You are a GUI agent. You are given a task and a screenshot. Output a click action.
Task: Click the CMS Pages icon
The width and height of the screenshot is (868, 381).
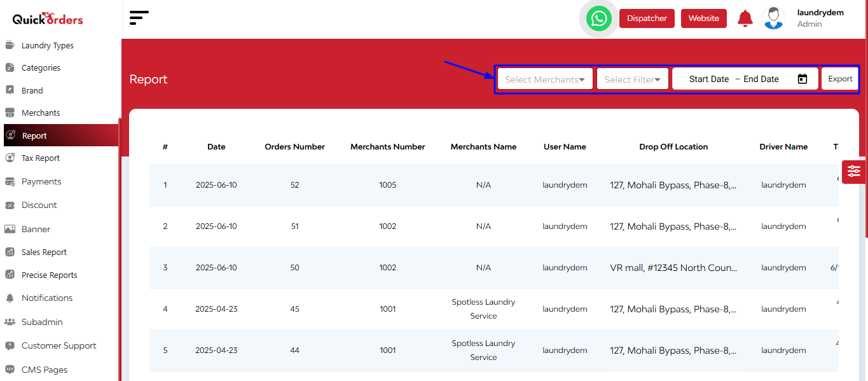tap(10, 370)
